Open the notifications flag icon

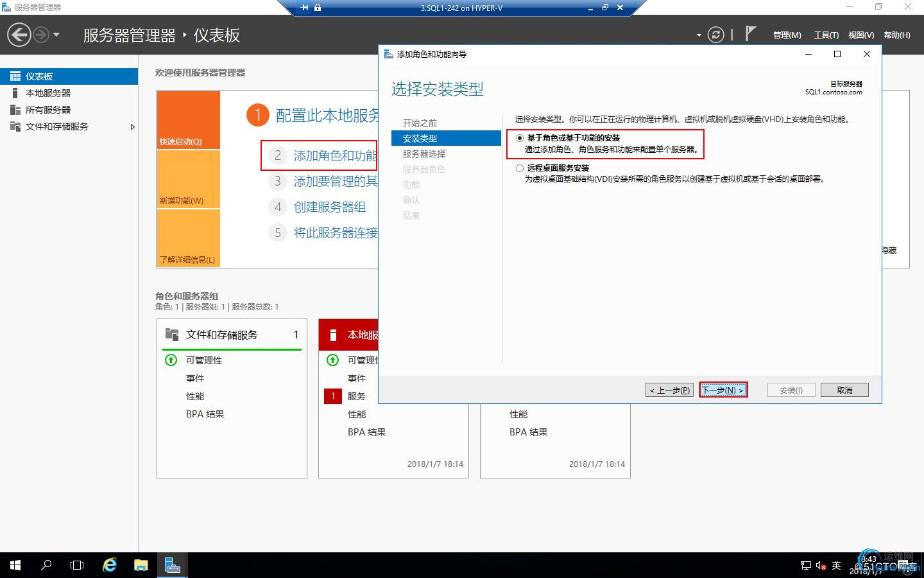751,33
